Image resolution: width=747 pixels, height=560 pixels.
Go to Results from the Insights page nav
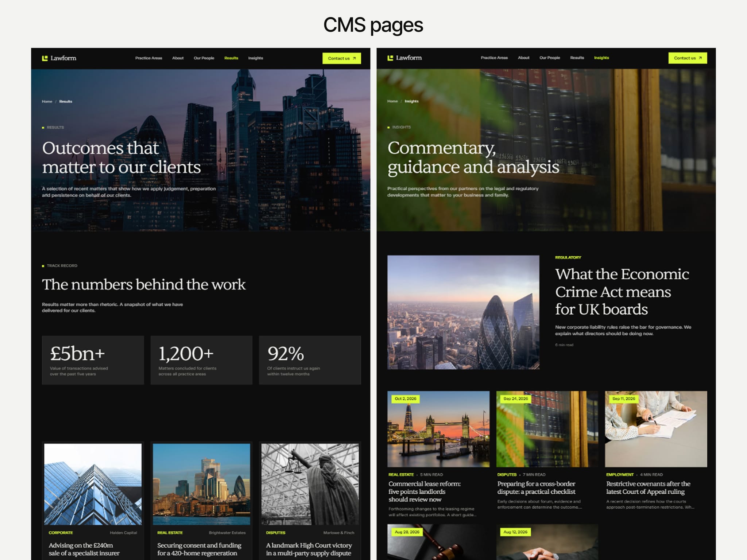click(577, 58)
